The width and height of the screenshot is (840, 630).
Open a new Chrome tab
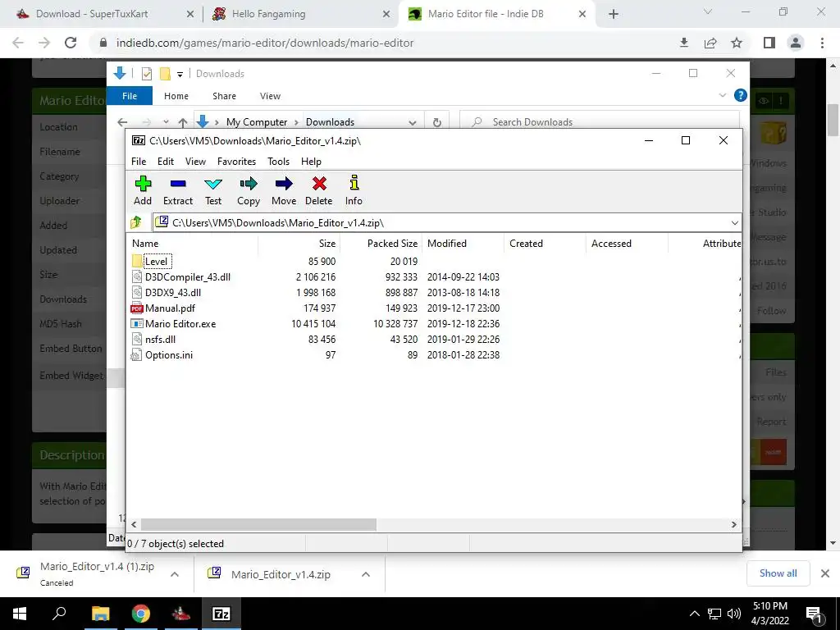614,14
